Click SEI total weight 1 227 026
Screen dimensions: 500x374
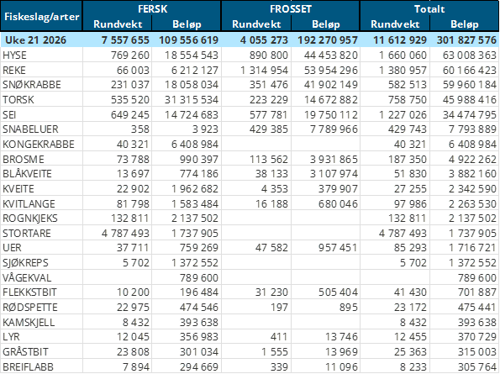pos(403,115)
